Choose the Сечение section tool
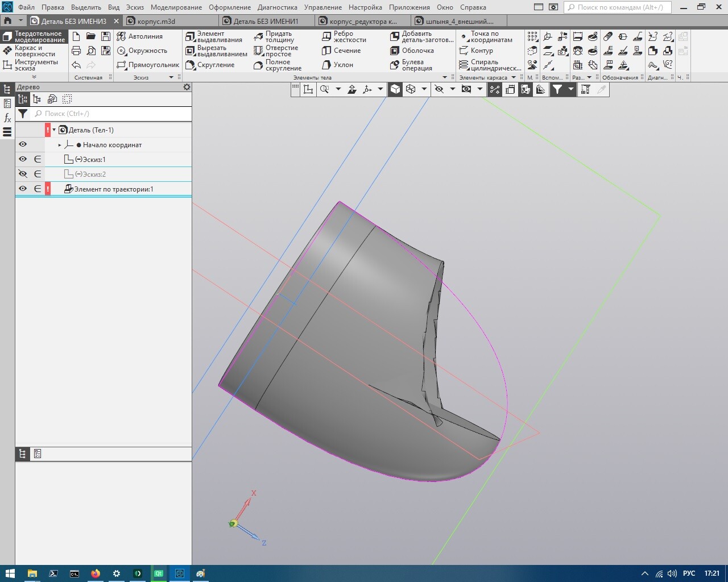 (x=341, y=51)
